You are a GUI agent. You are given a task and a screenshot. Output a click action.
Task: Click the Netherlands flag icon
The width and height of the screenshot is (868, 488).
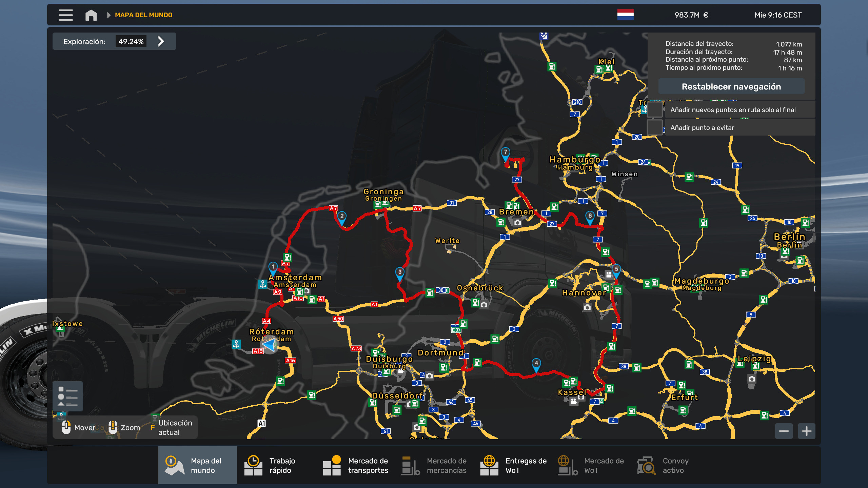(x=625, y=15)
